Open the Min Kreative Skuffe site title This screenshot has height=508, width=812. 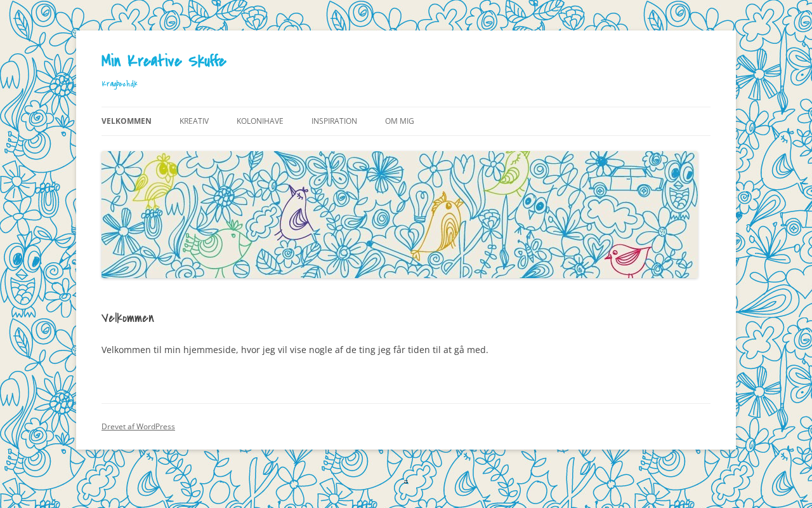[164, 61]
